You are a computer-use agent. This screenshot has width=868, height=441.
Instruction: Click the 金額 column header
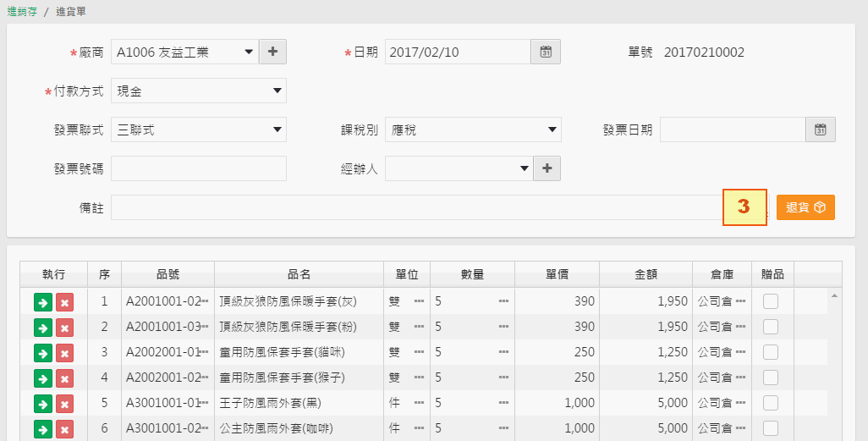click(646, 274)
